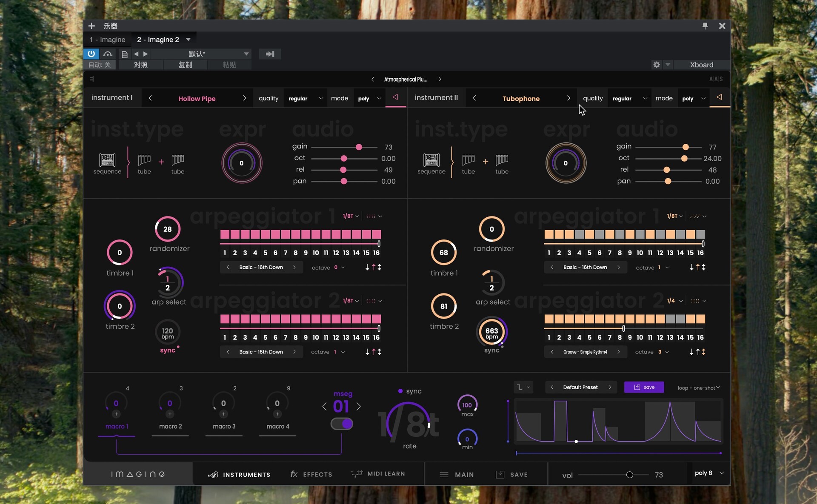This screenshot has width=817, height=504.
Task: Go to next preset after Hollow Pipe
Action: (x=244, y=98)
